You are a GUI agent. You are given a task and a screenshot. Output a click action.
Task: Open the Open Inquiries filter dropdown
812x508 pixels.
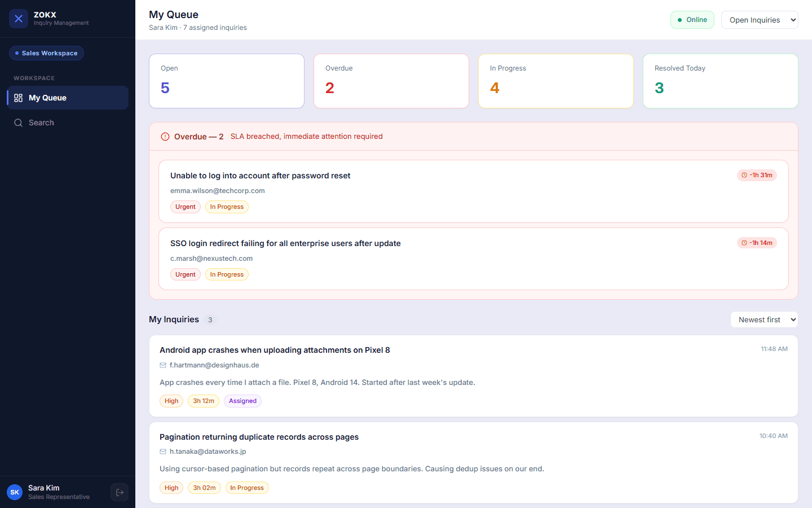coord(760,20)
